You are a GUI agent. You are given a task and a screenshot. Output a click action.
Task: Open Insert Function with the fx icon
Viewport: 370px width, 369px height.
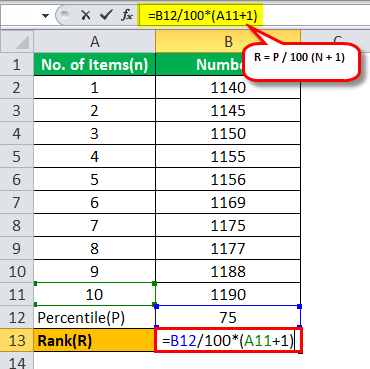point(127,15)
